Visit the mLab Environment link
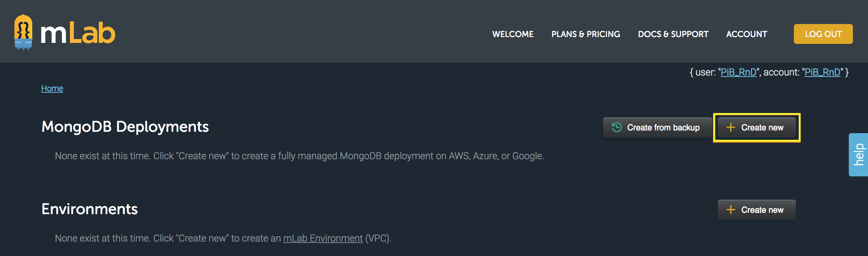868x256 pixels. point(323,238)
